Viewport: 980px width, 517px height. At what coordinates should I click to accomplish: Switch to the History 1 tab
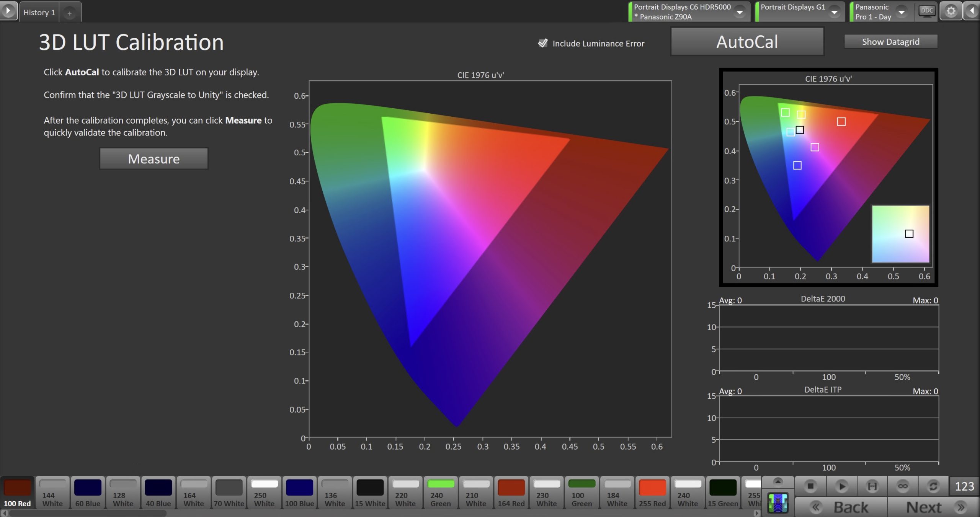tap(39, 12)
